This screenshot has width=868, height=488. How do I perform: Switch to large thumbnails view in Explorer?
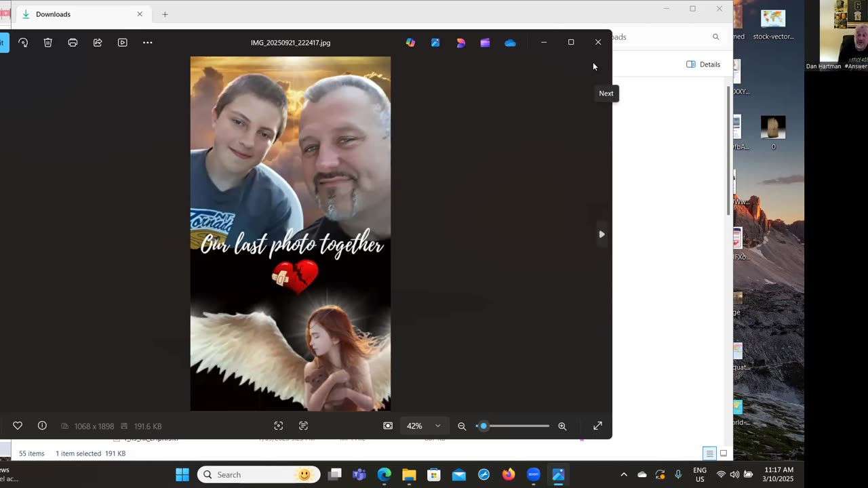tap(724, 453)
